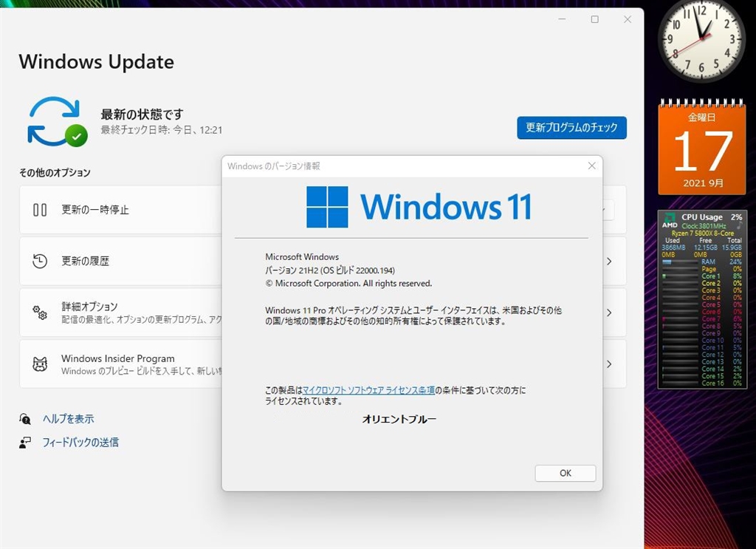The width and height of the screenshot is (756, 549).
Task: Click the help icon next to ヘルプを表示
Action: point(25,419)
